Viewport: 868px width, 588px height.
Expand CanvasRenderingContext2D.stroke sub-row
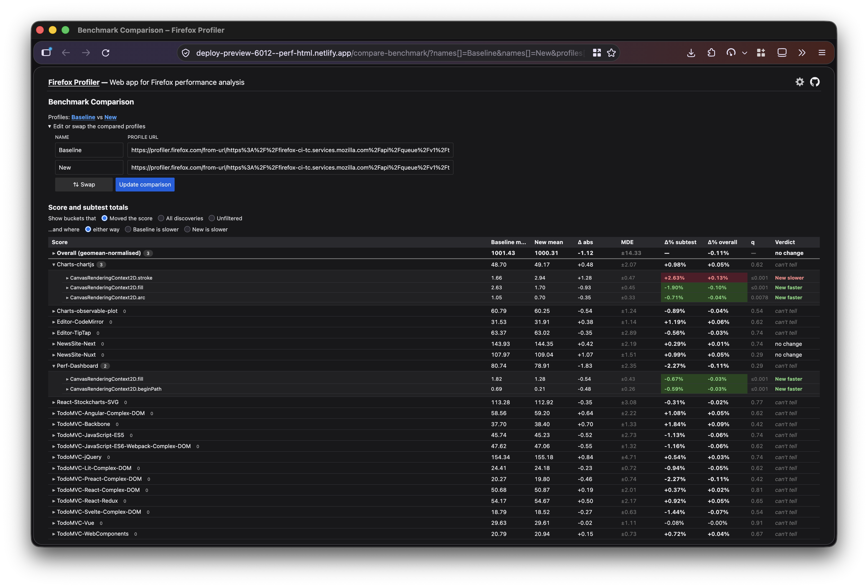click(67, 278)
